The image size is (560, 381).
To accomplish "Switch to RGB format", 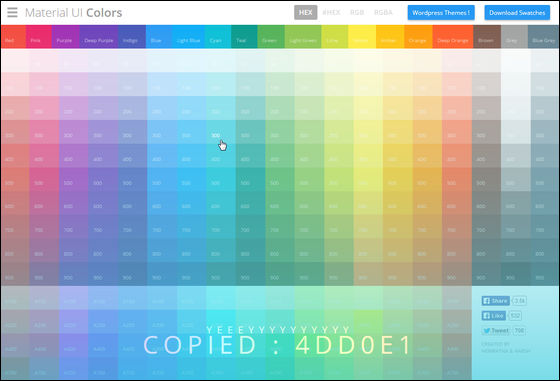I will pyautogui.click(x=357, y=12).
